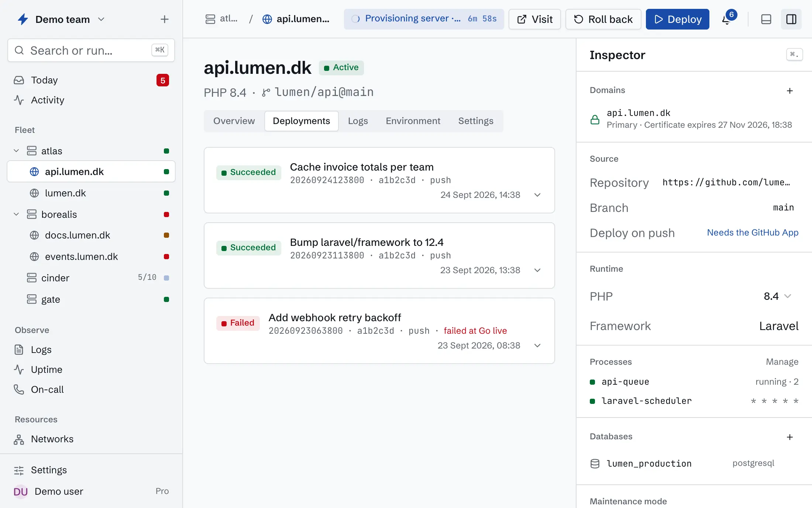Select events.lumen.dk site in Fleet

pyautogui.click(x=91, y=257)
